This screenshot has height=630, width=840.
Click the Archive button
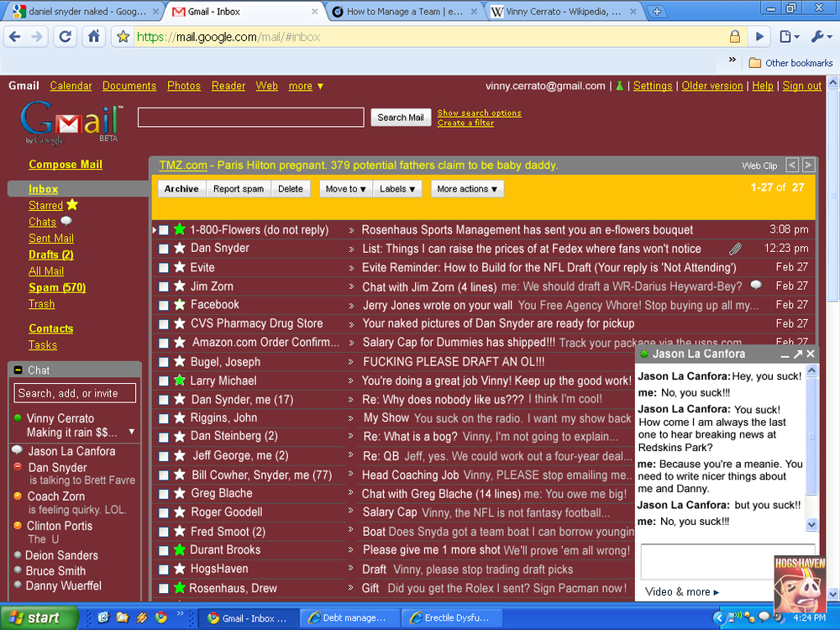pyautogui.click(x=181, y=188)
